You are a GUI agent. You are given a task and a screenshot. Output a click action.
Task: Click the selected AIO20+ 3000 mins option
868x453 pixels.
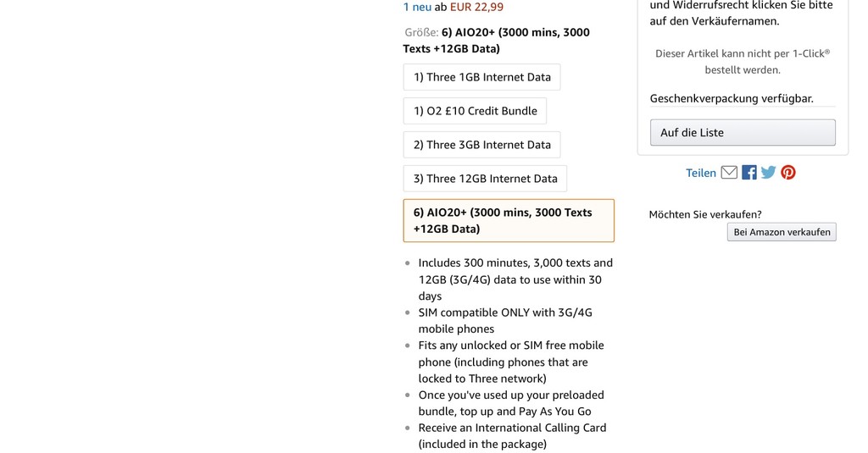[x=509, y=221]
